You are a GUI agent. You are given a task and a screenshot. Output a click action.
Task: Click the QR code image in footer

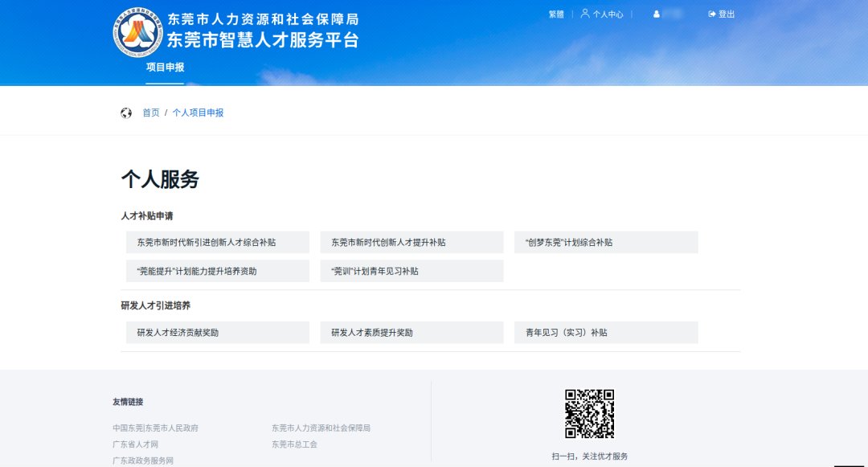point(589,414)
